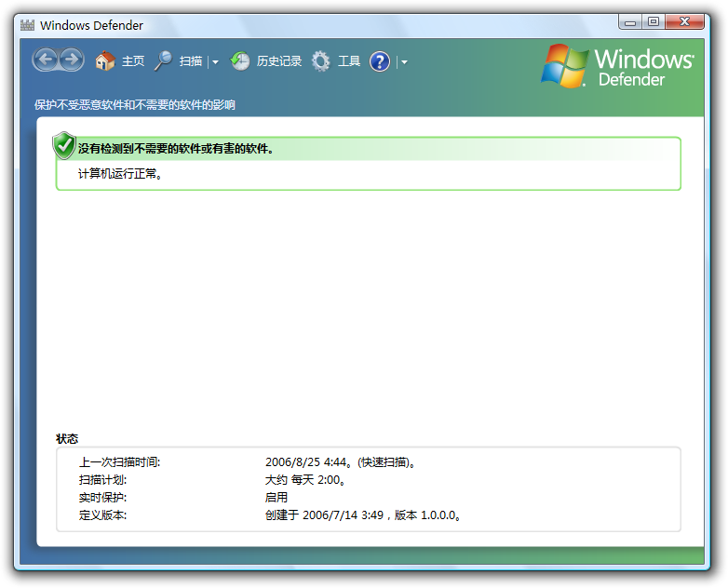
Task: Click the subtitle 保护不受恶意软件 text
Action: [135, 105]
